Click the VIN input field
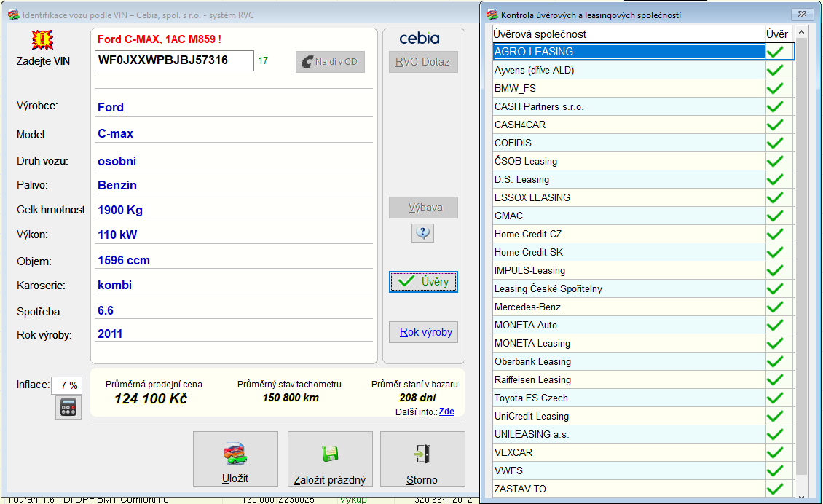 point(174,60)
